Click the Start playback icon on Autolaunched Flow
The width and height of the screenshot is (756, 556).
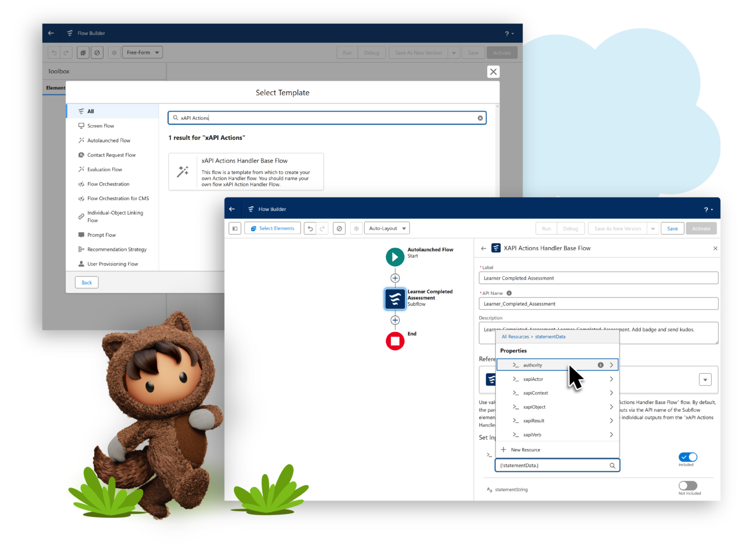(395, 257)
